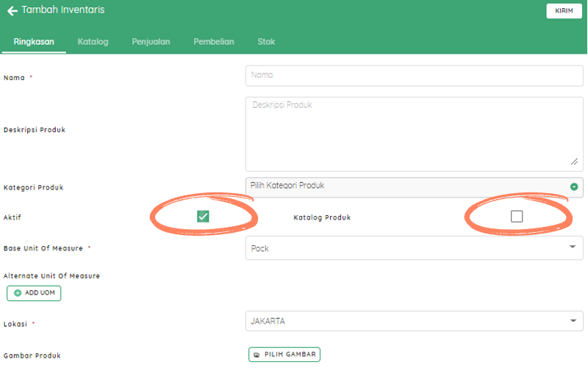The height and width of the screenshot is (387, 588).
Task: Click the KIRIM submit button
Action: click(x=564, y=11)
